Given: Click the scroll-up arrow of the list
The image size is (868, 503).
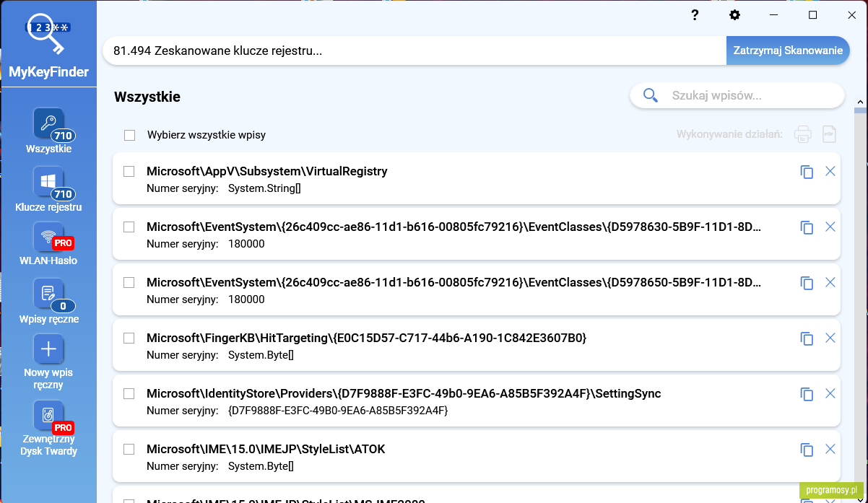Looking at the screenshot, I should click(x=860, y=102).
